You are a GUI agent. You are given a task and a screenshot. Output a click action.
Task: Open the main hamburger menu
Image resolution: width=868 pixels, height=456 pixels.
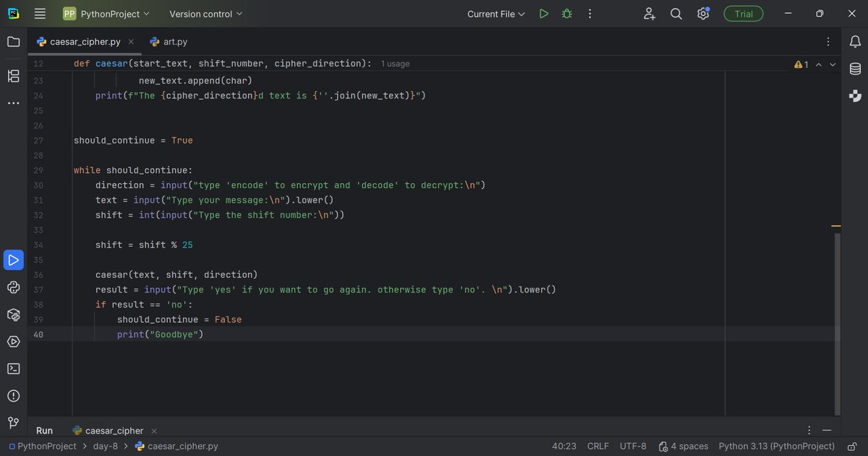[40, 14]
